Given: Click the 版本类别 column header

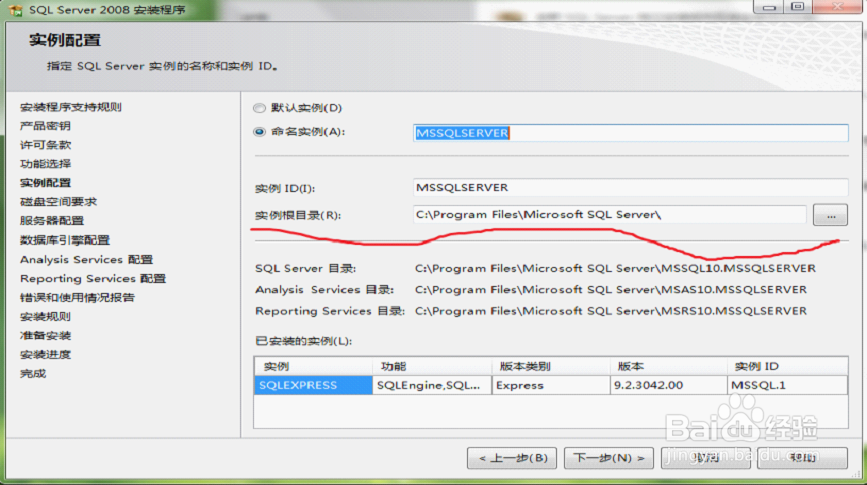Looking at the screenshot, I should (551, 366).
